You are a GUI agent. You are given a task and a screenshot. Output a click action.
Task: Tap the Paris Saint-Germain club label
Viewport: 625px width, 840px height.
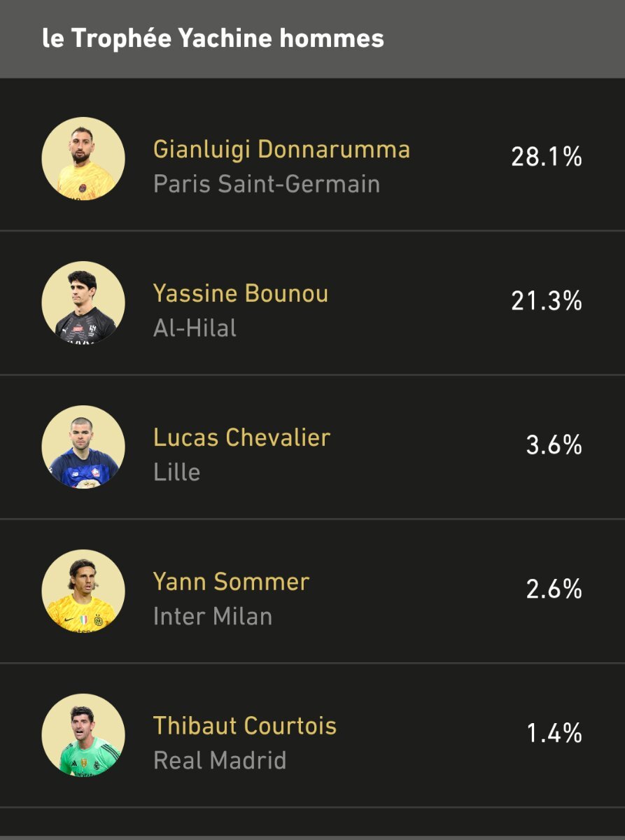pos(267,184)
